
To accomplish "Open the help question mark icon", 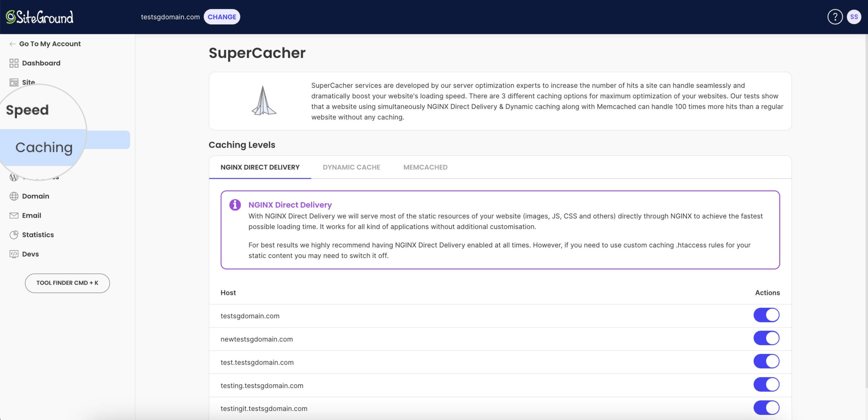I will coord(835,17).
